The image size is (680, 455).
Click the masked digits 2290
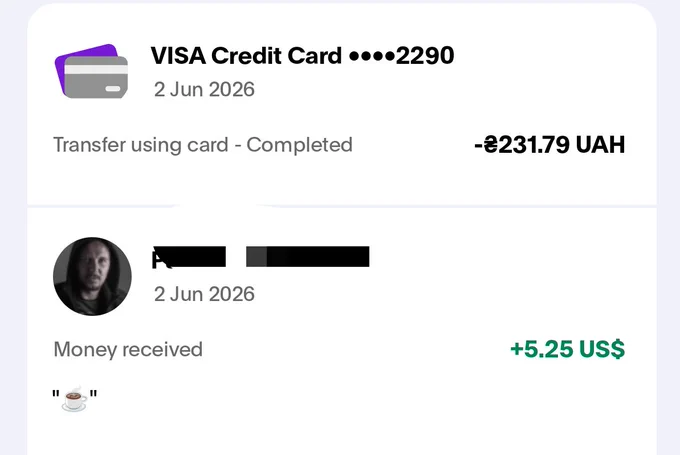coord(425,56)
